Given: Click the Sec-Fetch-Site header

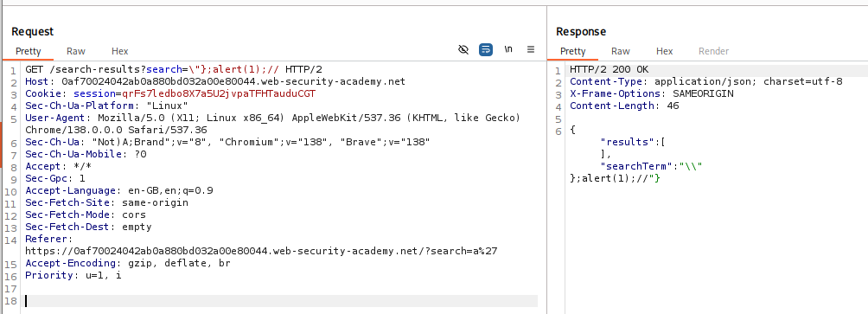Looking at the screenshot, I should [107, 202].
